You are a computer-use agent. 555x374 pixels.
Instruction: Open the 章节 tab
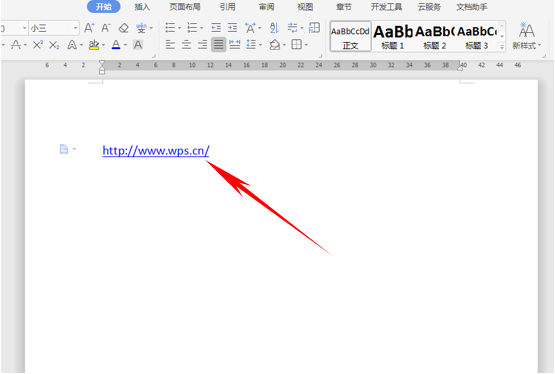tap(344, 7)
